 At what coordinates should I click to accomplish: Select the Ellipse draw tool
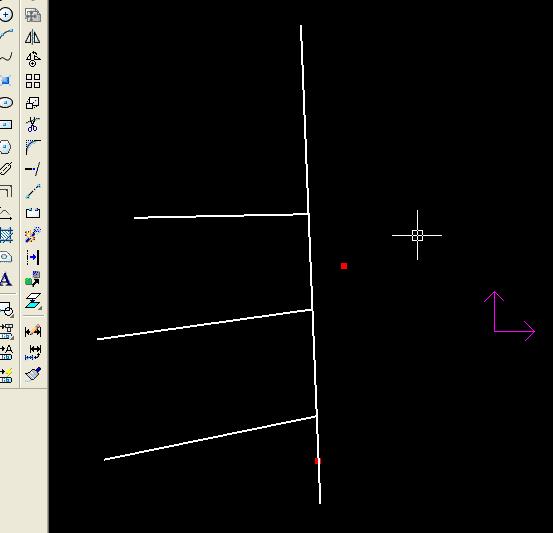(x=6, y=103)
